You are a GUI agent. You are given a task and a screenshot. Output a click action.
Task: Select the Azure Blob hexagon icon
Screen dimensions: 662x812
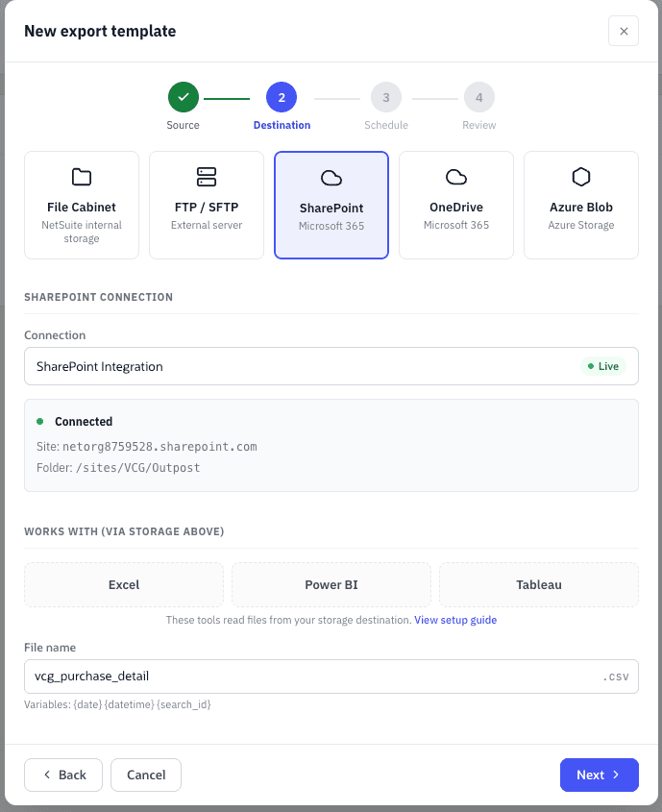coord(580,177)
